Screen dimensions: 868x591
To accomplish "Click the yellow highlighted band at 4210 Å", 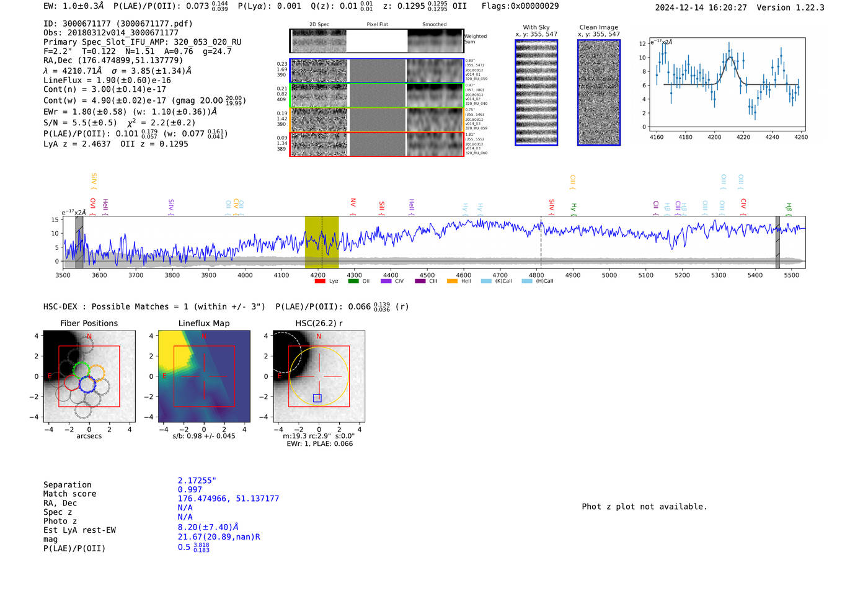I will pos(321,242).
